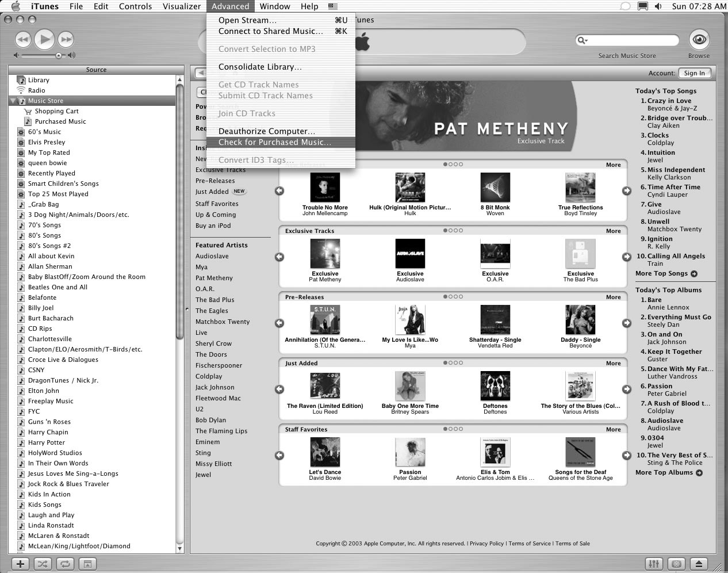The width and height of the screenshot is (728, 573).
Task: Choose Check for Purchased Music
Action: coord(281,142)
